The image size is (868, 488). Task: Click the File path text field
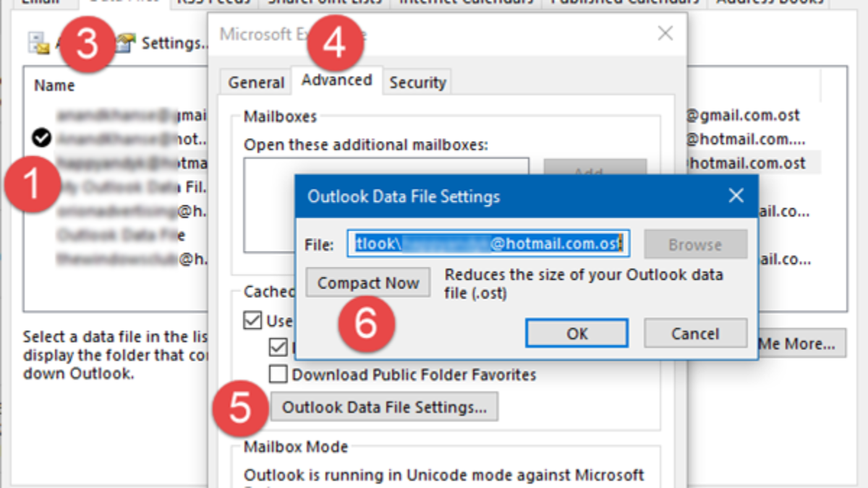(488, 244)
